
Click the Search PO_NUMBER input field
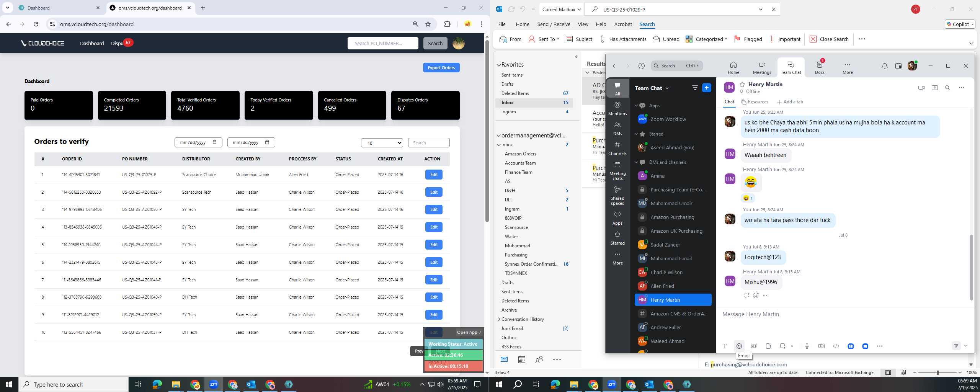(x=383, y=43)
